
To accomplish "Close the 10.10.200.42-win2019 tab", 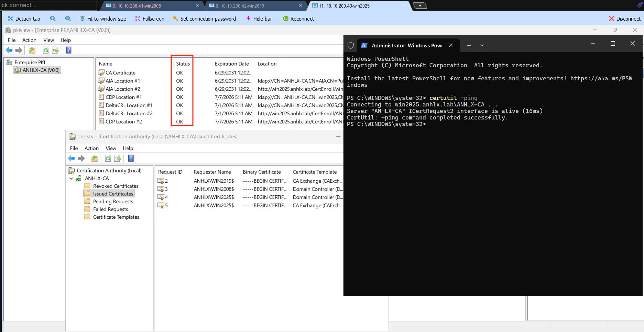I will click(301, 6).
